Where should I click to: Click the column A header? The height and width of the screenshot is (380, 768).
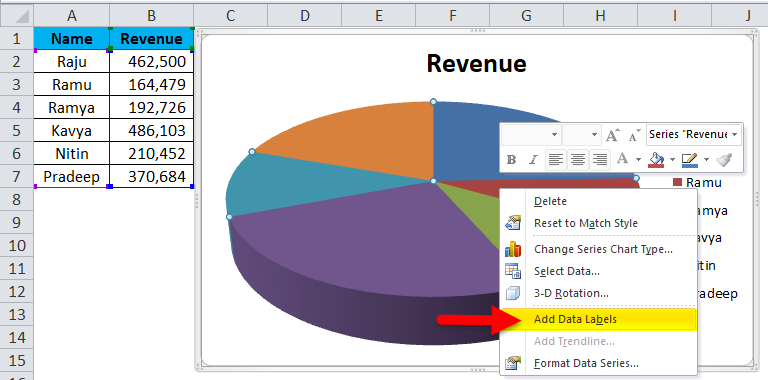[x=72, y=16]
